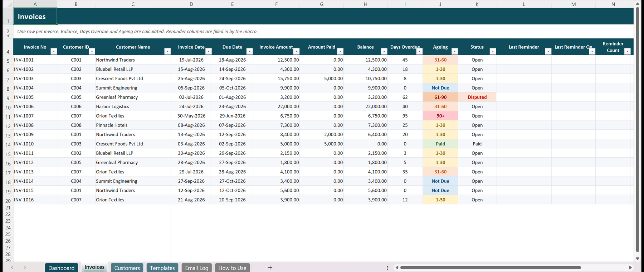Open the Invoice No filter dropdown

click(x=54, y=52)
